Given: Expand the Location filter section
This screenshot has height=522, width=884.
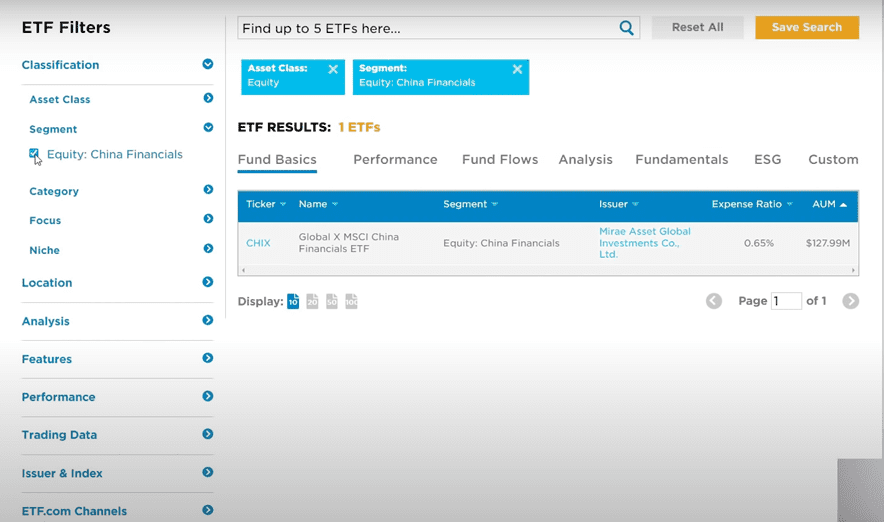Looking at the screenshot, I should (208, 282).
